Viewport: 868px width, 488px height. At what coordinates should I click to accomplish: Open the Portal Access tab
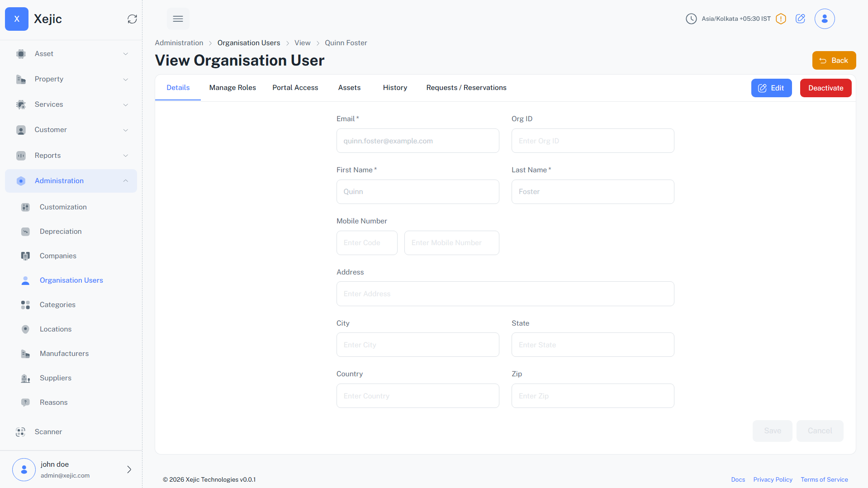click(x=295, y=88)
